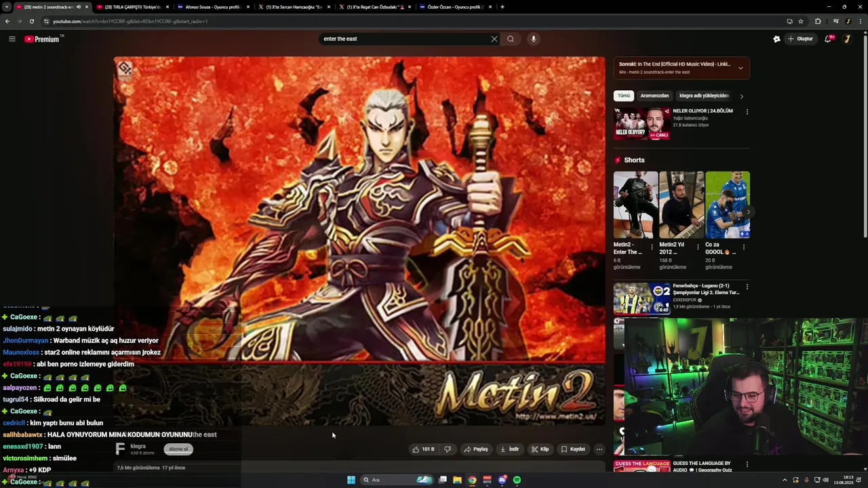Open options for Metin2 Enter The short
This screenshot has height=488, width=868.
(652, 247)
